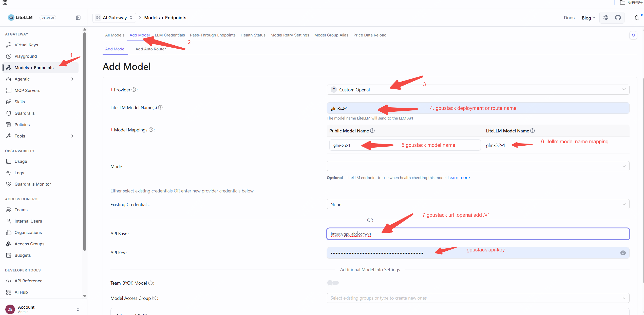Image resolution: width=644 pixels, height=315 pixels.
Task: Open the Playground page
Action: pos(41,56)
